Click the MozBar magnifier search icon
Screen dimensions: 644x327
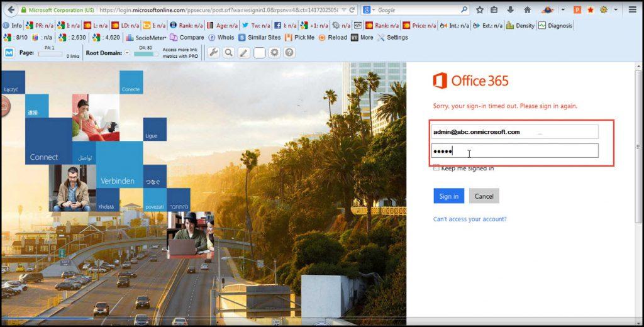229,53
